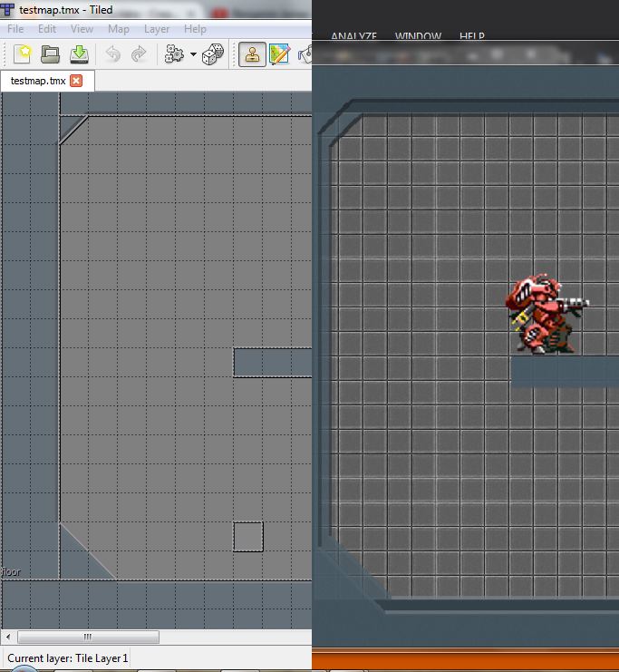The height and width of the screenshot is (672, 619).
Task: Redo the last action in Tiled
Action: (x=139, y=54)
